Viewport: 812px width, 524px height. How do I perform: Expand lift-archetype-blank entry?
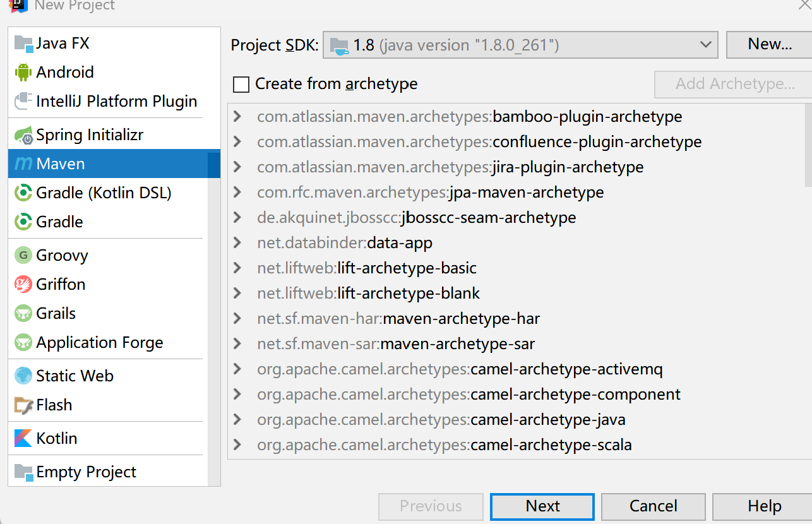point(237,294)
